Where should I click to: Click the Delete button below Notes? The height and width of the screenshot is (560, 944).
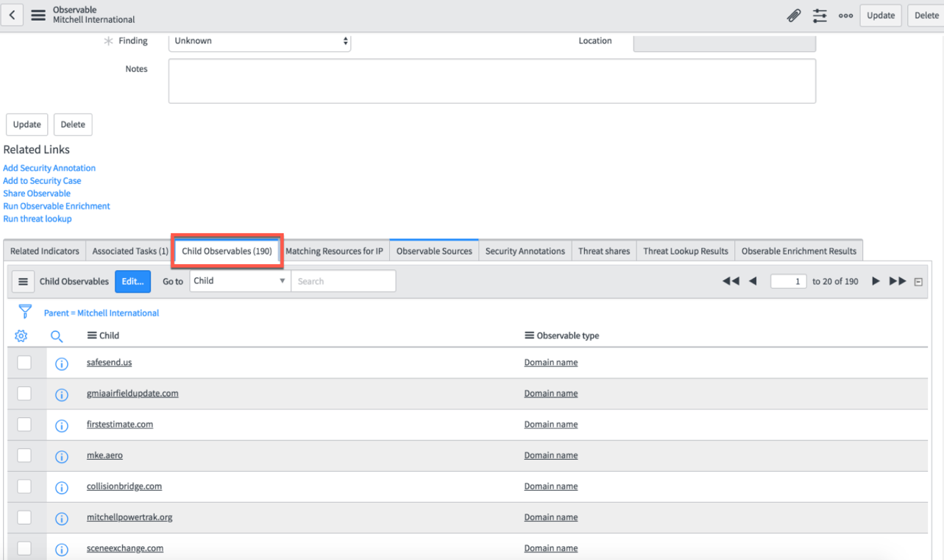click(x=73, y=124)
